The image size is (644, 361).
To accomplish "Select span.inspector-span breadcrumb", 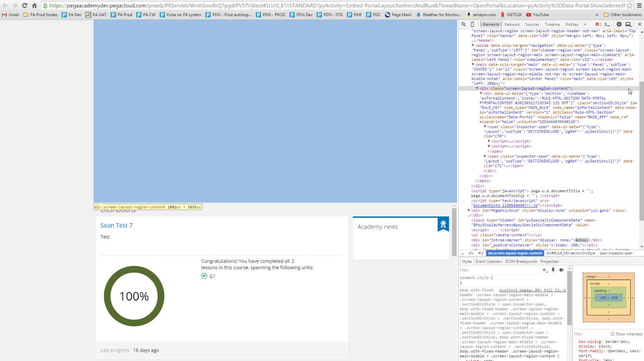I will 616,253.
